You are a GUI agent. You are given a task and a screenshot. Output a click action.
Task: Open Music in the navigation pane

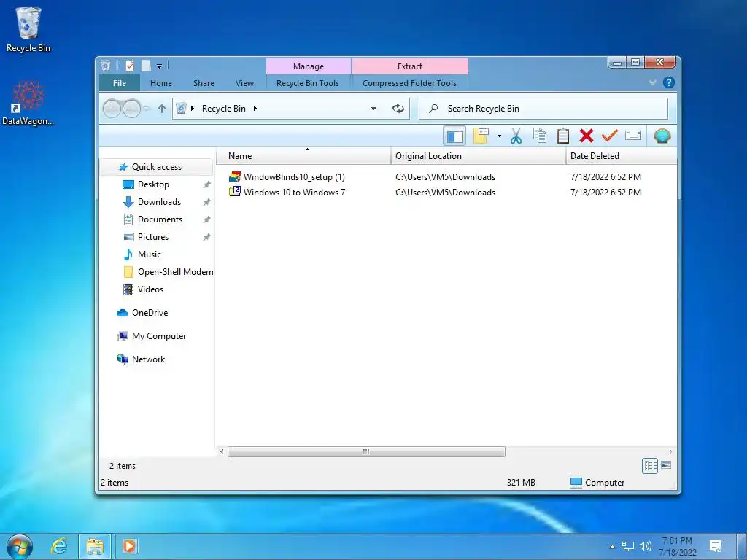149,254
